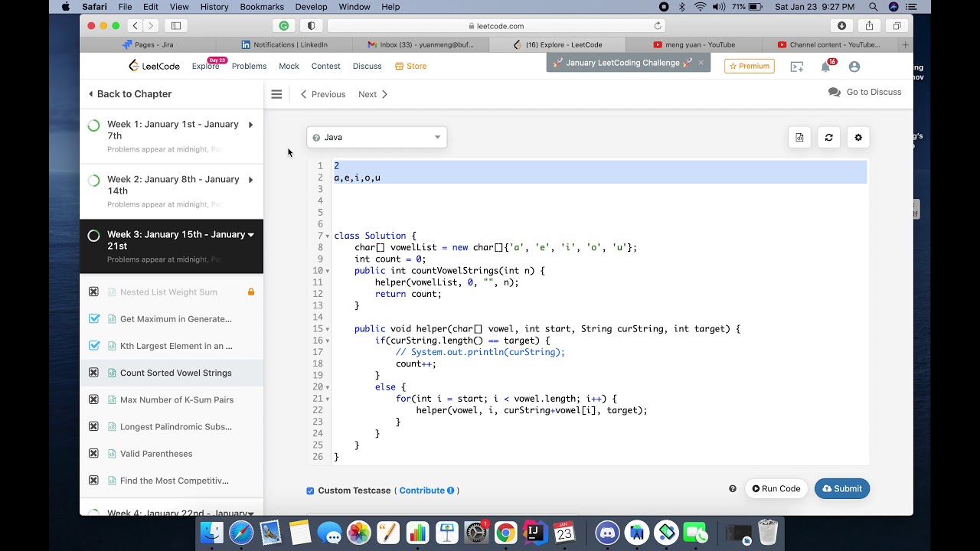Open Photos from the dock
Screen dimensions: 980x551
point(358,532)
